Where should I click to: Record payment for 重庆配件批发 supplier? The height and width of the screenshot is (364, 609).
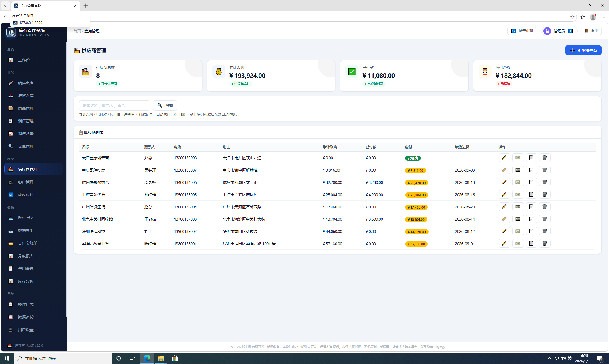tap(518, 170)
